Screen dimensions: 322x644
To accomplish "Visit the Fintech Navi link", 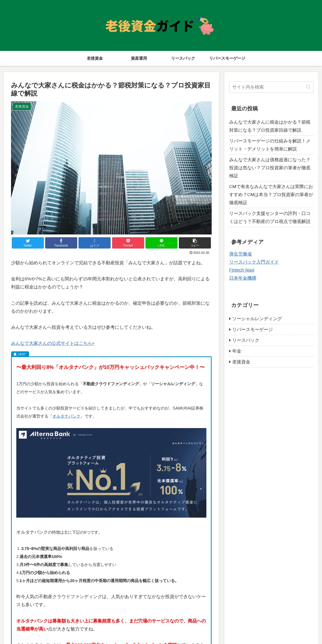I will [x=242, y=270].
